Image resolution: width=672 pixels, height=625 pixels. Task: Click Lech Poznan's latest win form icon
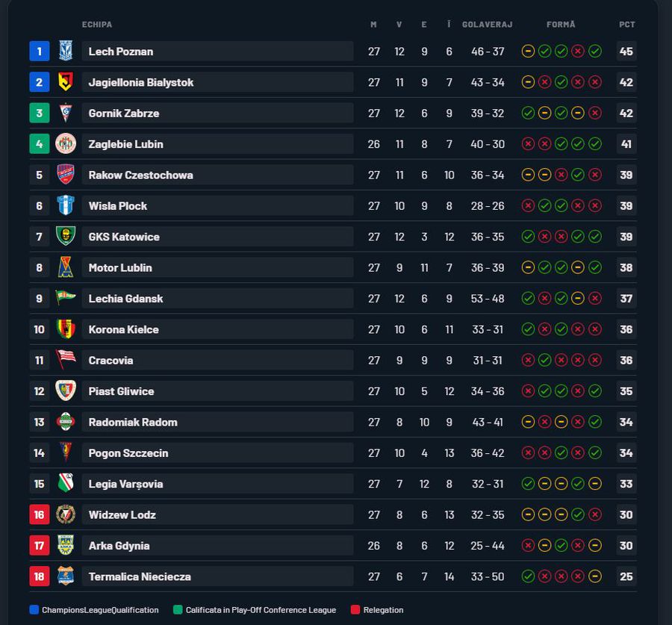pyautogui.click(x=594, y=52)
